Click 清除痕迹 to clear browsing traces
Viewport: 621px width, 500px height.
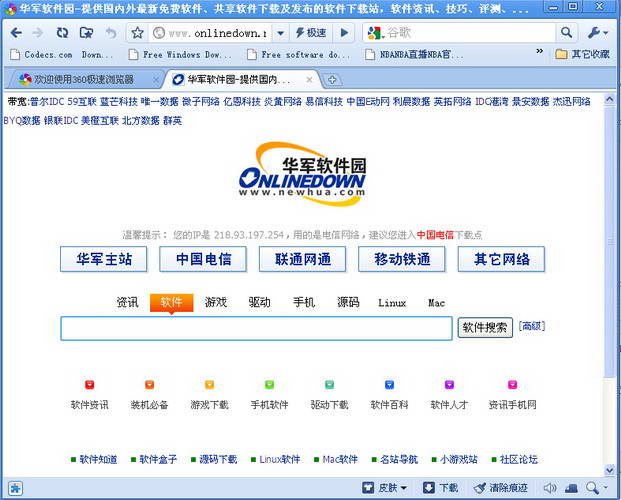tap(501, 488)
